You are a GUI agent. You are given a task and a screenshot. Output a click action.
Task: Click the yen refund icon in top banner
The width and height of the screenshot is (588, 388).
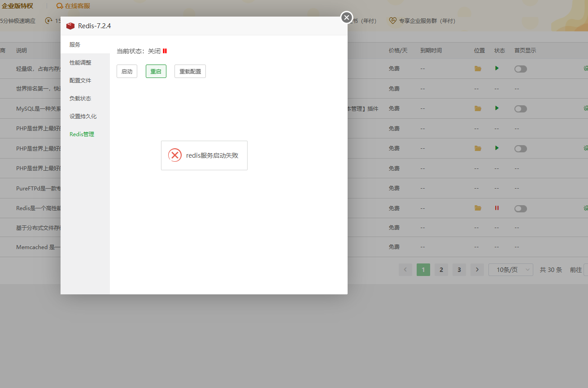point(48,21)
